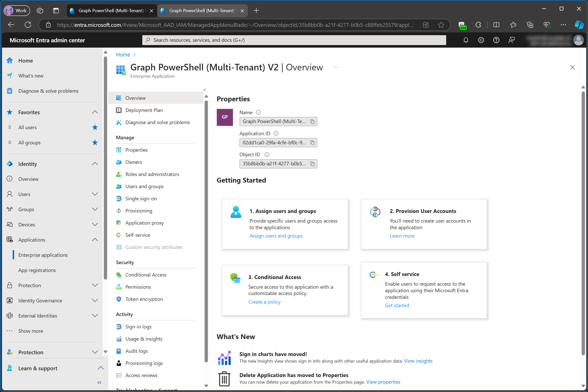Expand the Groups section

tap(95, 209)
